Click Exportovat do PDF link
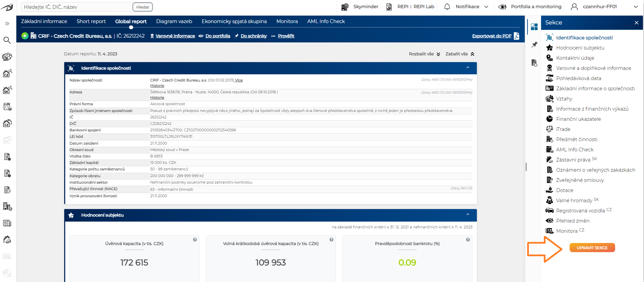 click(492, 36)
